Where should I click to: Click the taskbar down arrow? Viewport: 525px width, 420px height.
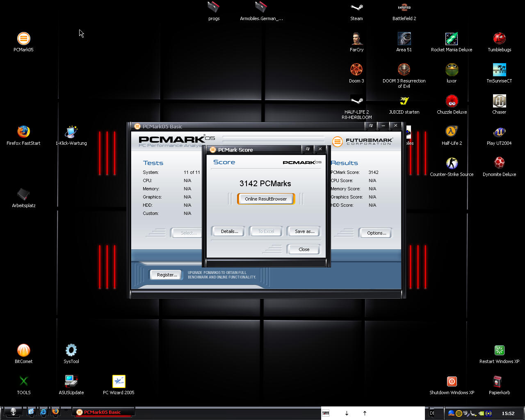[x=347, y=413]
